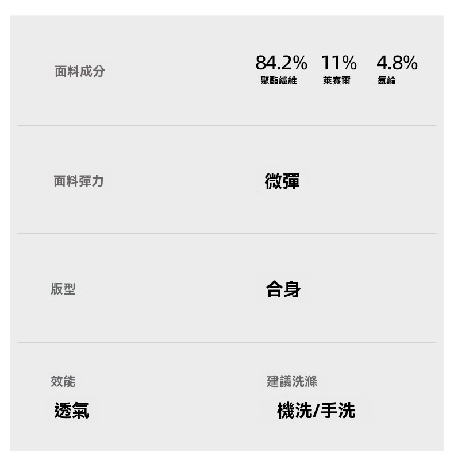Screen dimensions: 454x476
Task: Click the slash between 機洗 and 手洗
Action: [316, 411]
